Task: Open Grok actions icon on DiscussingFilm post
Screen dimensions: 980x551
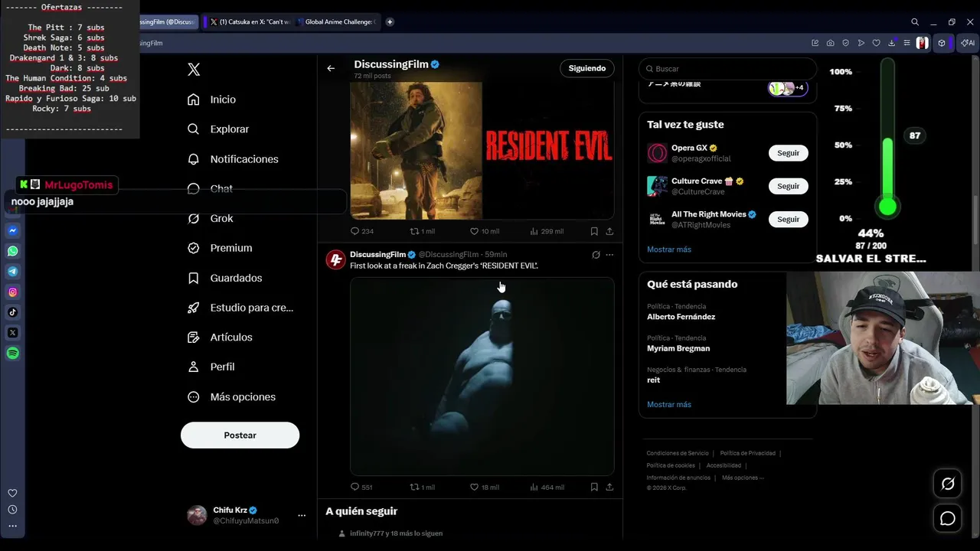Action: pyautogui.click(x=596, y=255)
